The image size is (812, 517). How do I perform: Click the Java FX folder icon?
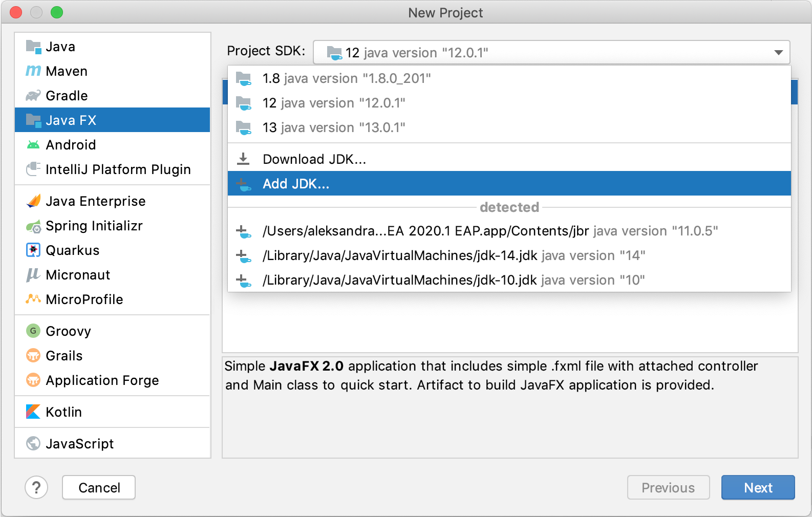(x=33, y=120)
